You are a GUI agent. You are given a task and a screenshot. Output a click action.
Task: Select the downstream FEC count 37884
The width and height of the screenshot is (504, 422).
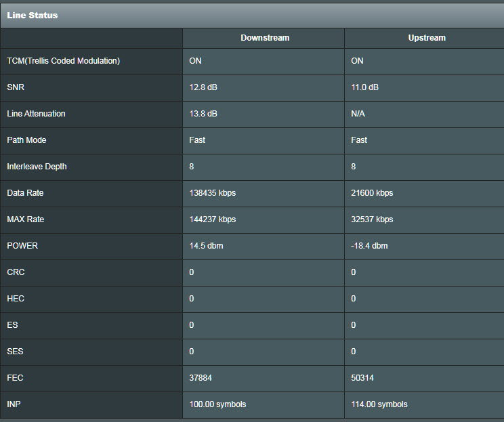pyautogui.click(x=201, y=378)
